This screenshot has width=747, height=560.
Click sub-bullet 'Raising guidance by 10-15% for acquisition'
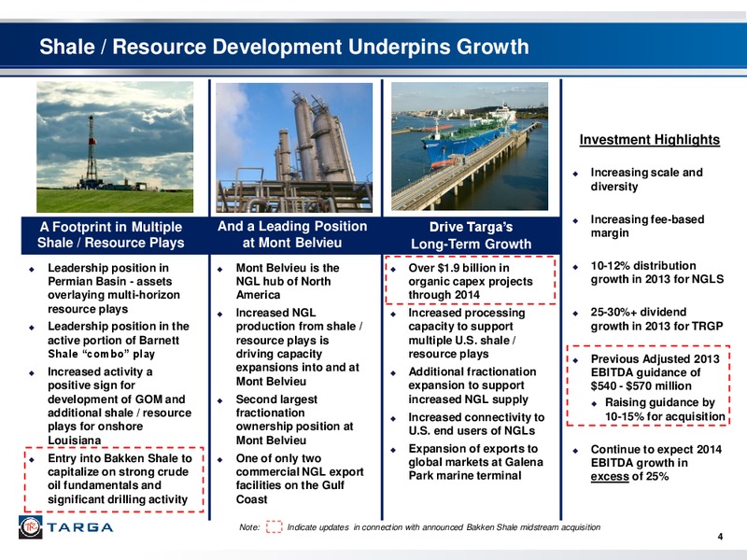click(x=665, y=410)
